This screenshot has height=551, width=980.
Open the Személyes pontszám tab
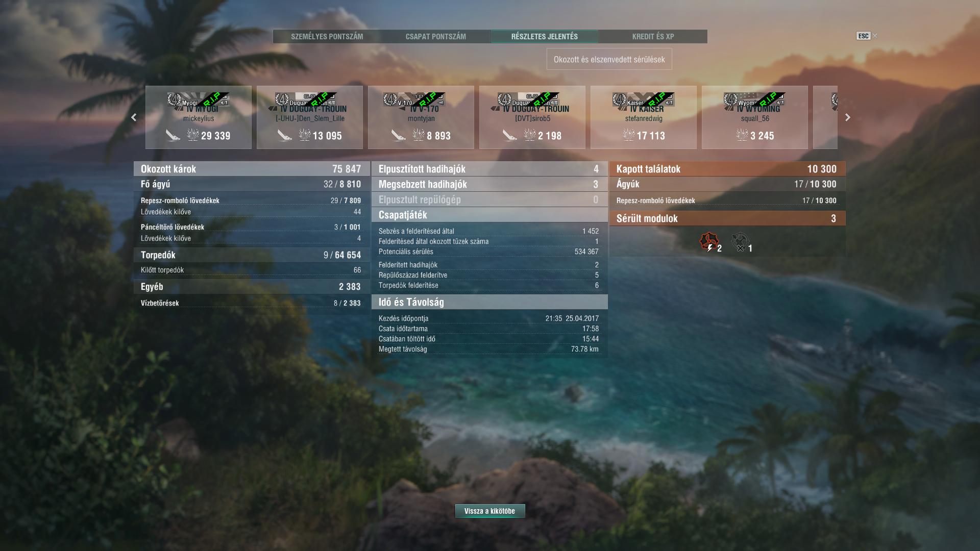point(327,36)
